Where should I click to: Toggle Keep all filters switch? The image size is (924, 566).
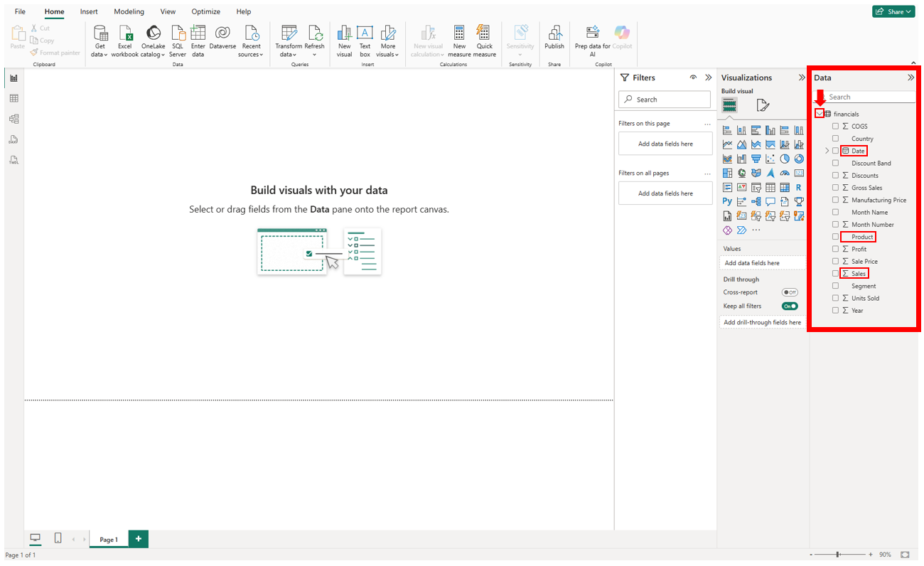790,306
